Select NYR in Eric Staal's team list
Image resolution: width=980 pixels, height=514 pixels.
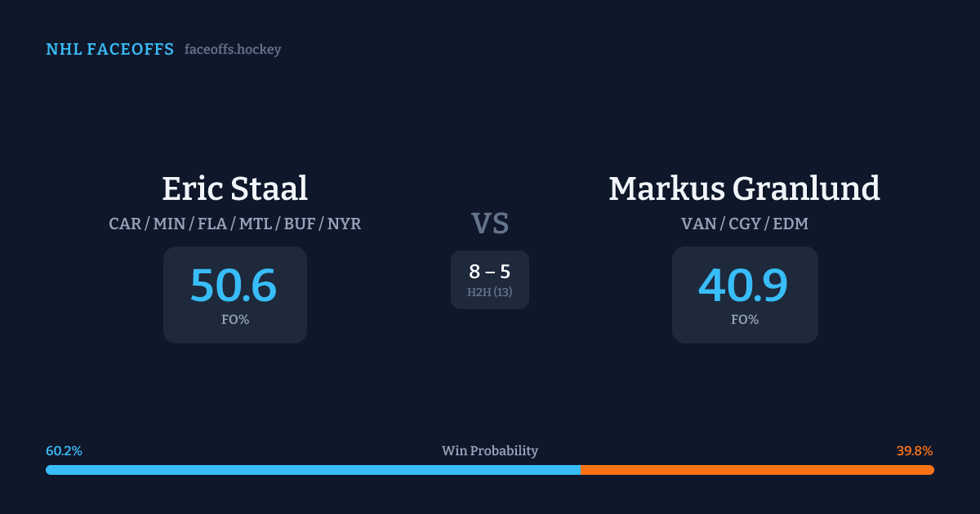coord(344,224)
